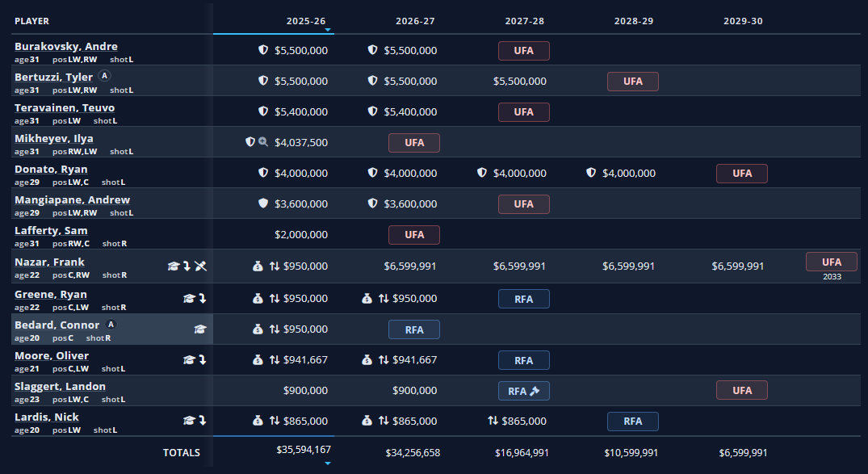Click Nazar's UFA 2033 badge

point(832,262)
